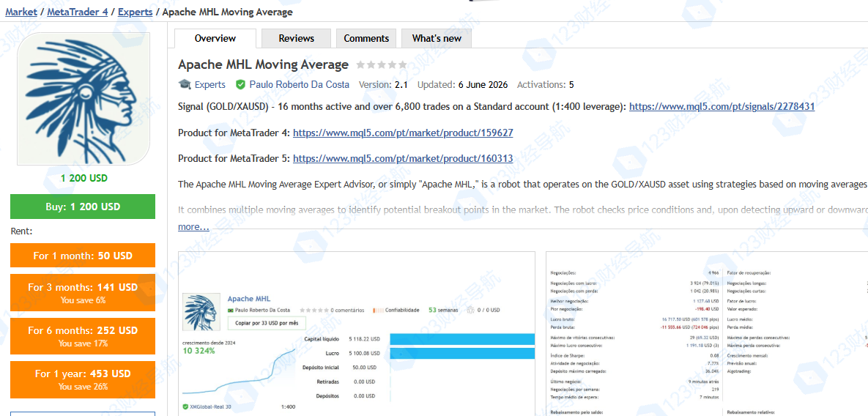Click Copiar por 33 USD por mês in screenshot

[267, 322]
